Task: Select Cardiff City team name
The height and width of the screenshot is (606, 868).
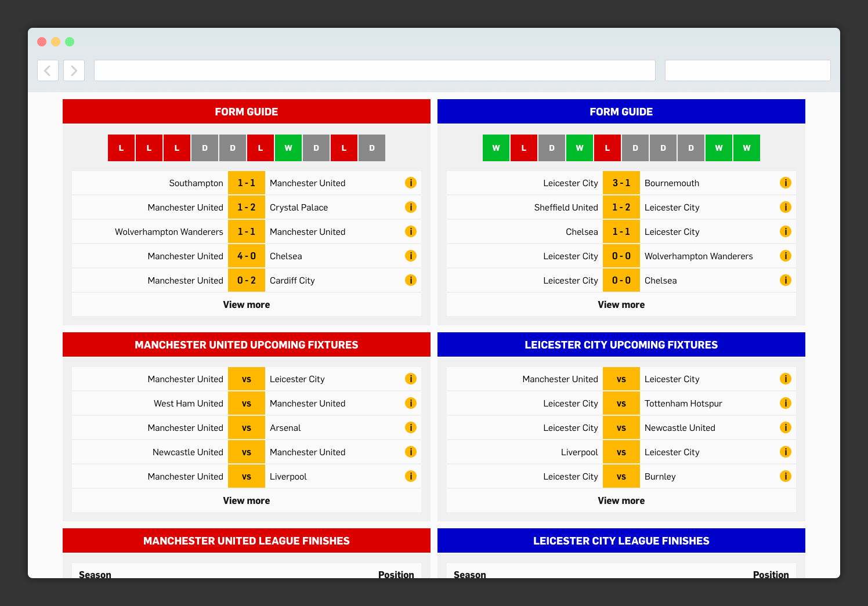Action: click(x=292, y=280)
